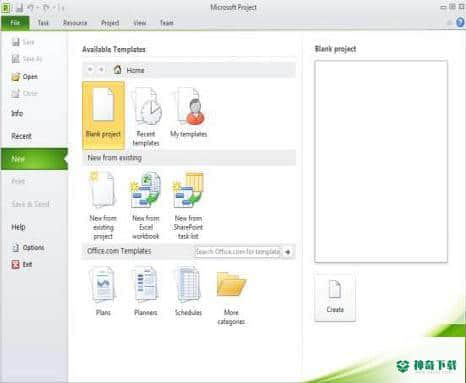The width and height of the screenshot is (466, 383).
Task: Open the Print section
Action: tap(18, 181)
